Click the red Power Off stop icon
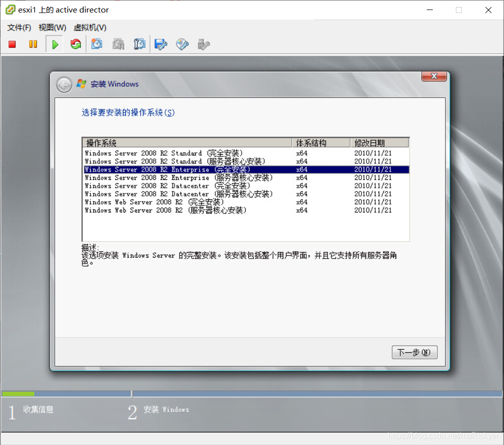This screenshot has height=445, width=504. (12, 44)
